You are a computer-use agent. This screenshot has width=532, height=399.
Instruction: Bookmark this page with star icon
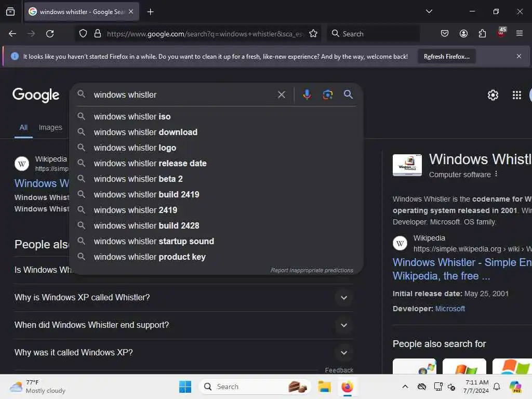click(x=313, y=34)
